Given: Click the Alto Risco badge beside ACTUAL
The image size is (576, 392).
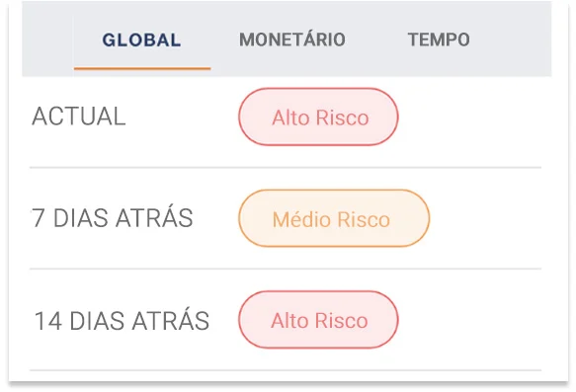Looking at the screenshot, I should [318, 117].
